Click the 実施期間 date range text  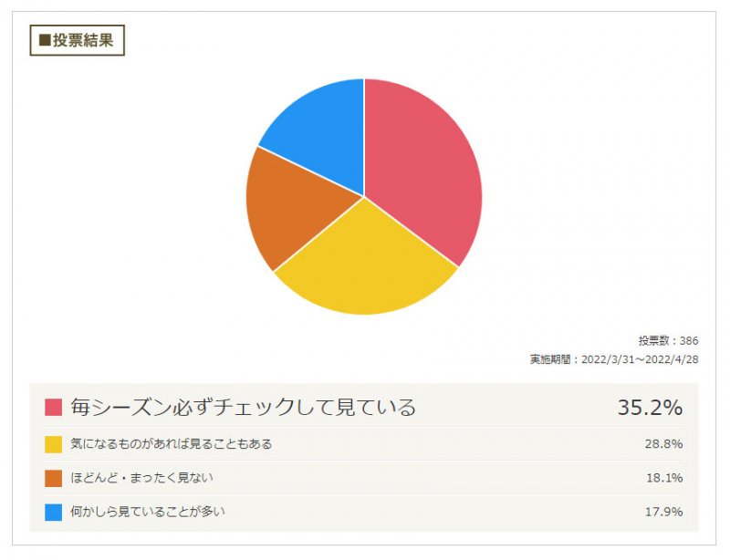(x=614, y=359)
